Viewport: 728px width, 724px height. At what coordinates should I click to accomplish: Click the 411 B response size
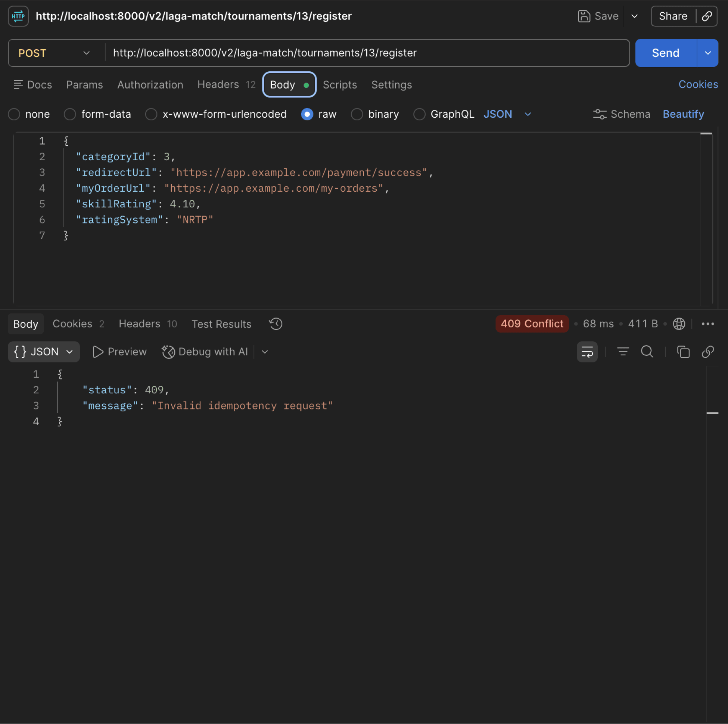643,324
